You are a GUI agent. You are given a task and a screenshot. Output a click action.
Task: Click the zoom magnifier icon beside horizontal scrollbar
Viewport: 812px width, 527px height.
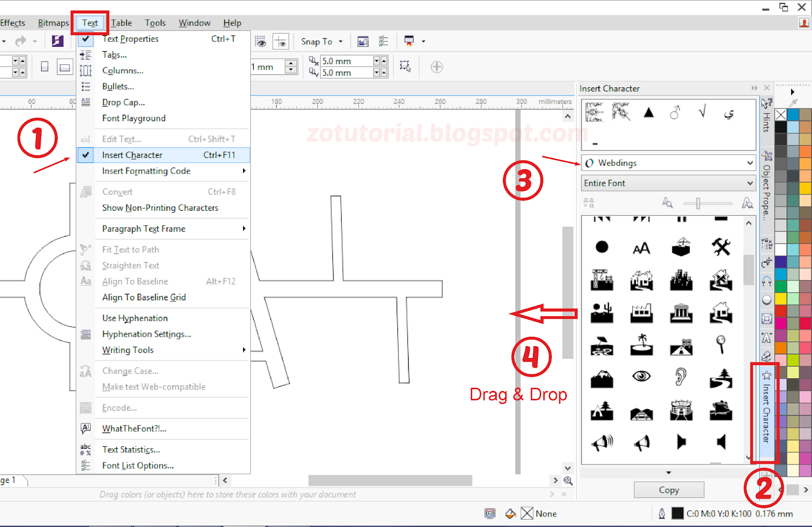(x=568, y=480)
